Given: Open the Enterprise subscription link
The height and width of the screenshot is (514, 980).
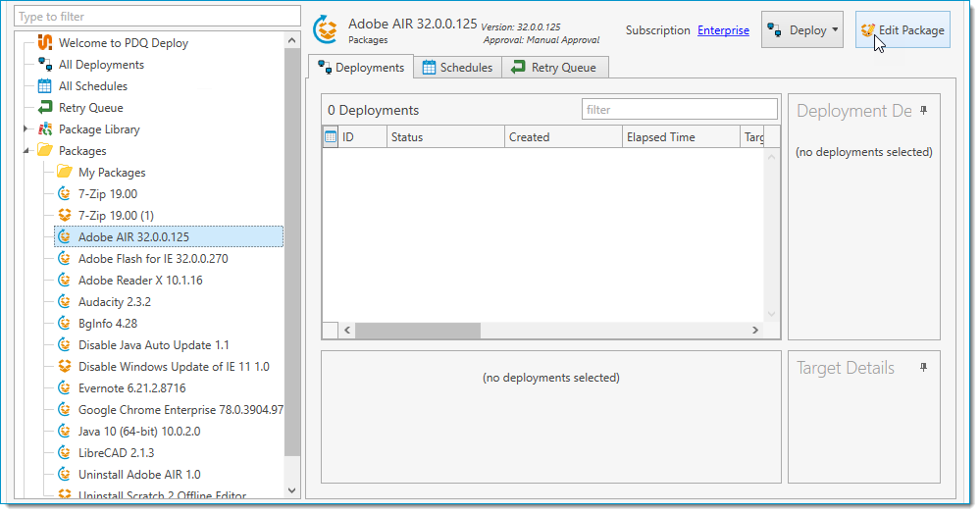Looking at the screenshot, I should click(x=723, y=30).
